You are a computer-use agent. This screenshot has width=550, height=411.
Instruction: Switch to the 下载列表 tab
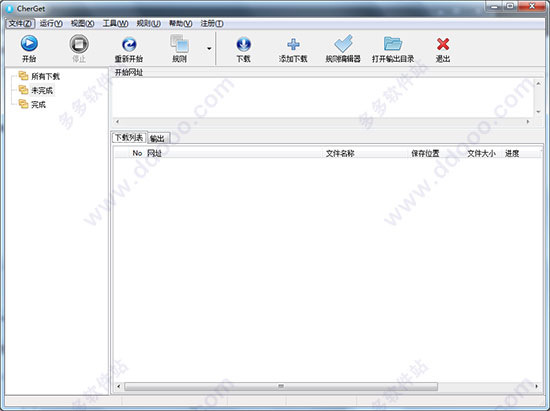[129, 137]
